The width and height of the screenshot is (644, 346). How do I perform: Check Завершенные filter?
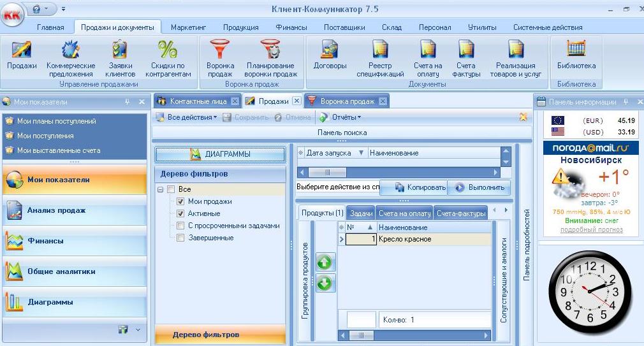click(180, 238)
